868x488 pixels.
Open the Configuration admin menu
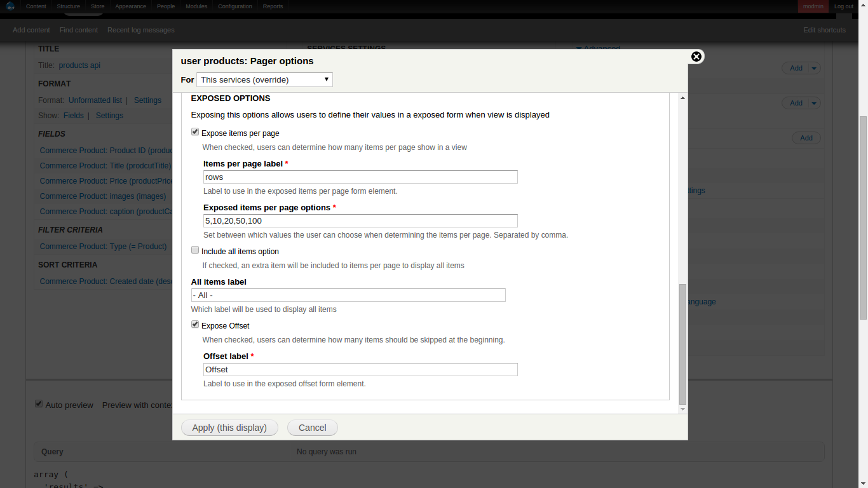click(234, 6)
